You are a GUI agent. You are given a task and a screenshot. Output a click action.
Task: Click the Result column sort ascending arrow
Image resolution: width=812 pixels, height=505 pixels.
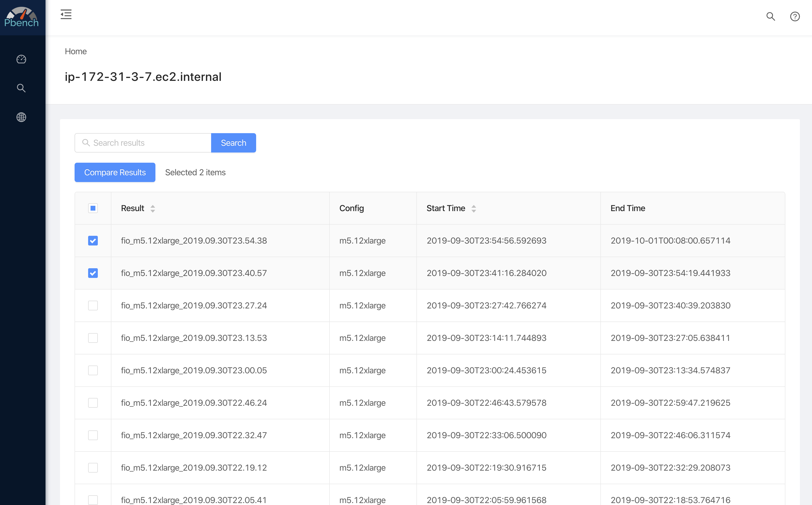(x=153, y=206)
